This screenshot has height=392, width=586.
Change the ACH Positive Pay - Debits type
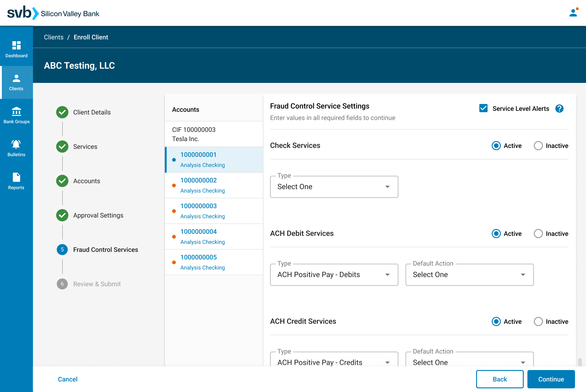tap(334, 275)
